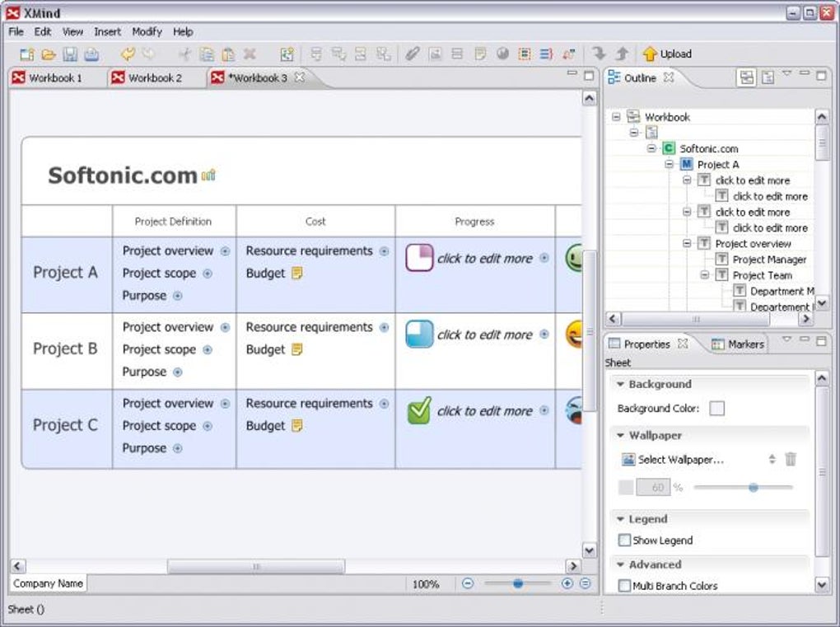Viewport: 840px width, 627px height.
Task: Click the Print toolbar icon
Action: click(91, 54)
